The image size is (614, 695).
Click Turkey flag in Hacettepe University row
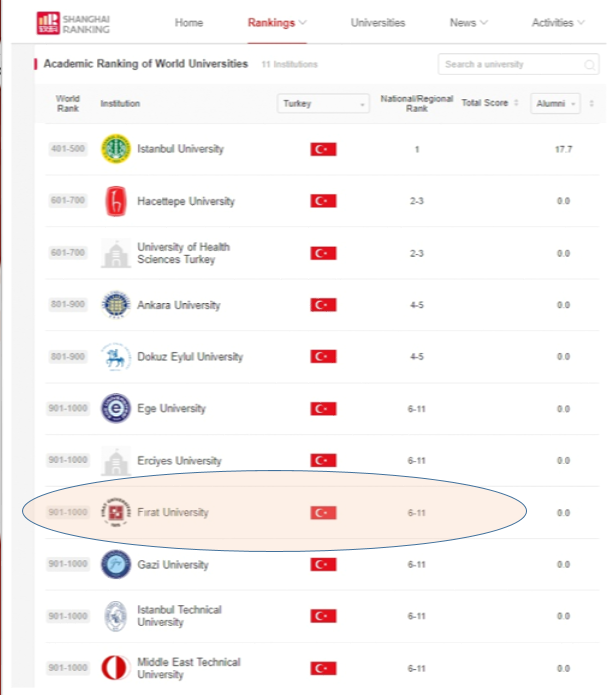323,201
